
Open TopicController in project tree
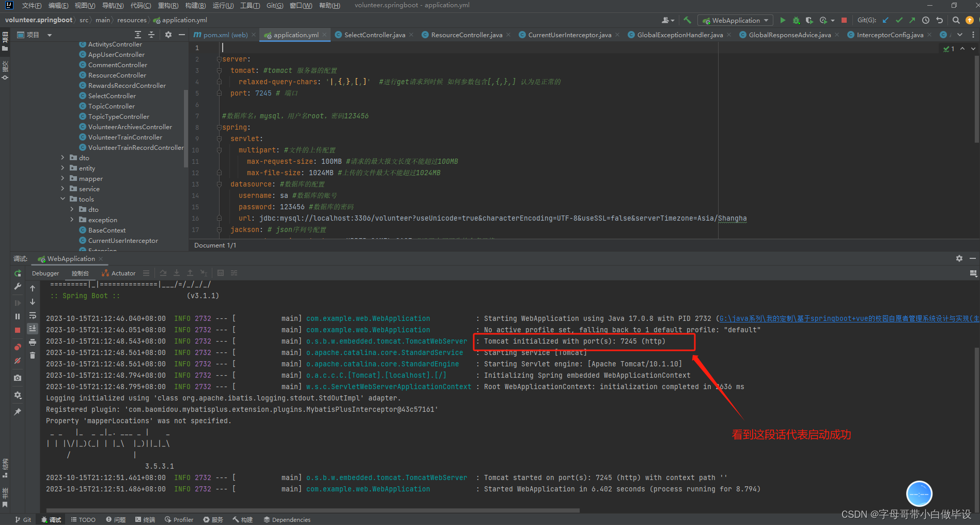click(111, 106)
